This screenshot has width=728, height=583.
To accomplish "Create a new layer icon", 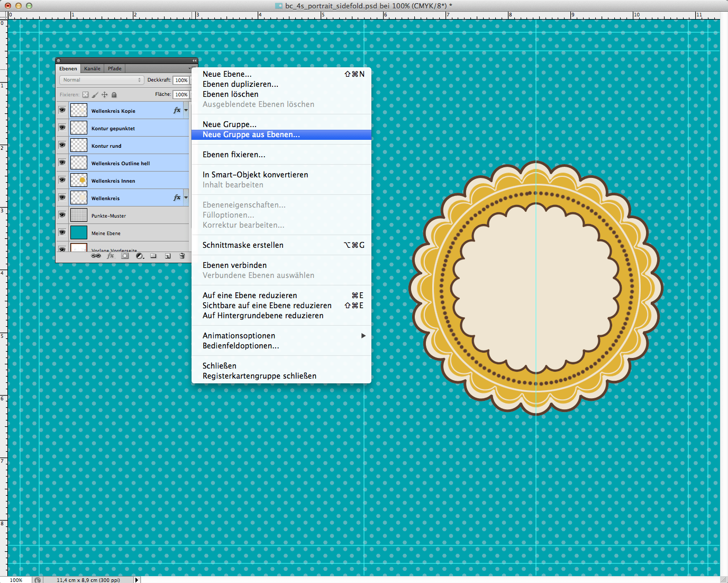I will pyautogui.click(x=168, y=256).
